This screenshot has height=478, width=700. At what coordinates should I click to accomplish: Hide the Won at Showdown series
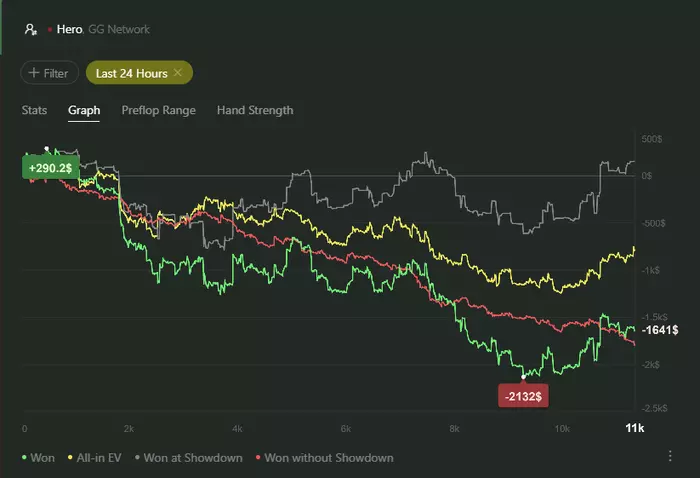coord(193,458)
